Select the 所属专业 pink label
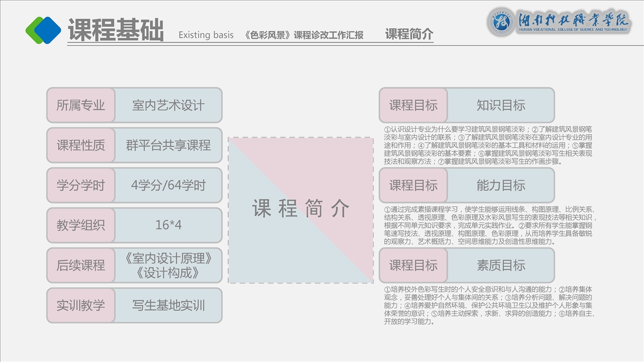644x362 pixels. 81,105
